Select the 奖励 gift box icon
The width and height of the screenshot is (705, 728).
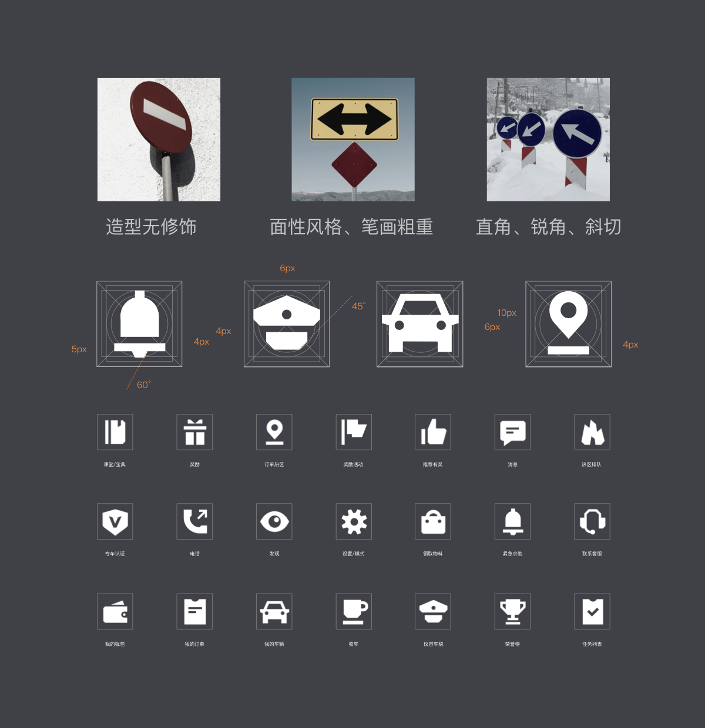click(x=194, y=432)
